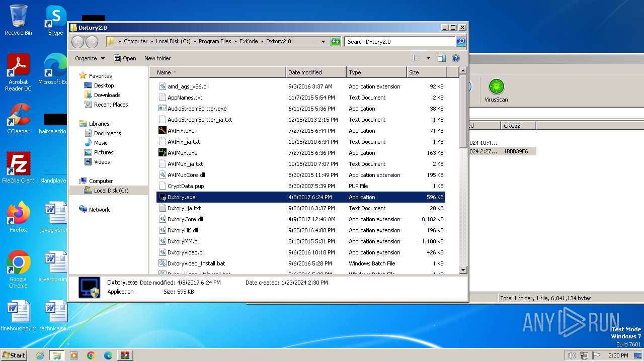Click the volume speaker tray icon
Image resolution: width=644 pixels, height=362 pixels.
click(x=572, y=355)
